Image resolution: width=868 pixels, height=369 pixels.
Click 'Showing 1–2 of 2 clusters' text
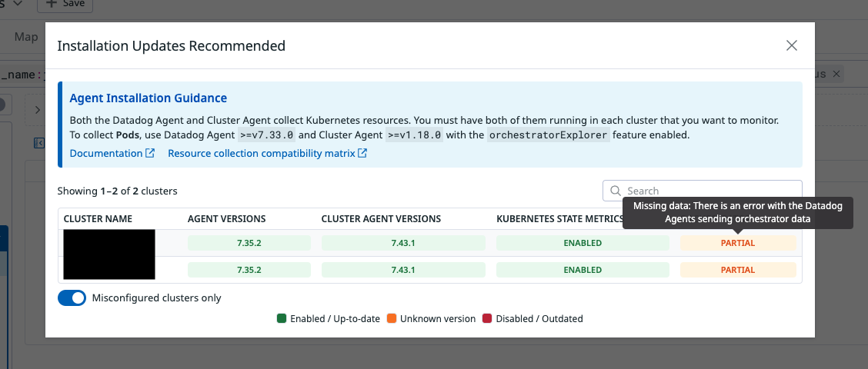pyautogui.click(x=118, y=191)
